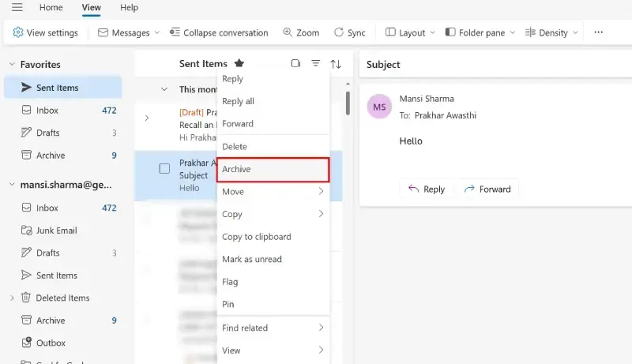Choose Reply all in context menu
This screenshot has height=364, width=632.
(x=273, y=101)
